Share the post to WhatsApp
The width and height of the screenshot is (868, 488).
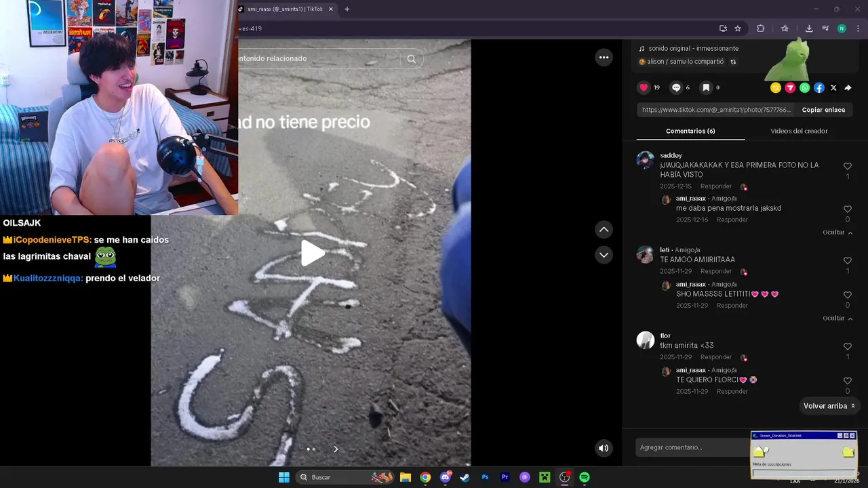804,87
